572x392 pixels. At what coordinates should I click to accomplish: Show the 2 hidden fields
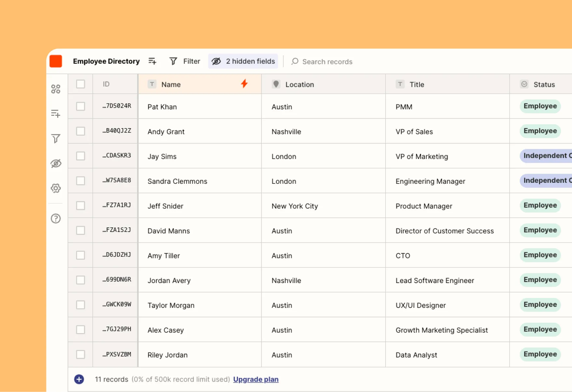click(x=243, y=61)
